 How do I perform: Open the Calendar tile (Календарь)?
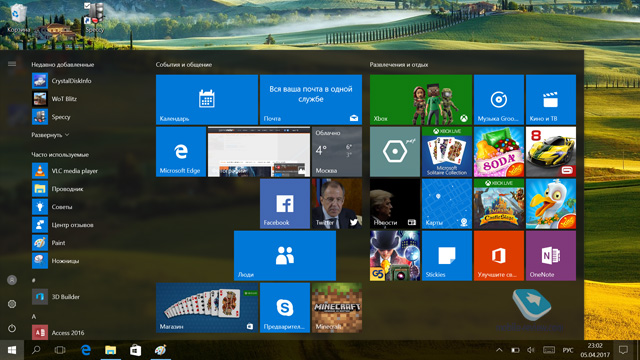[207, 100]
